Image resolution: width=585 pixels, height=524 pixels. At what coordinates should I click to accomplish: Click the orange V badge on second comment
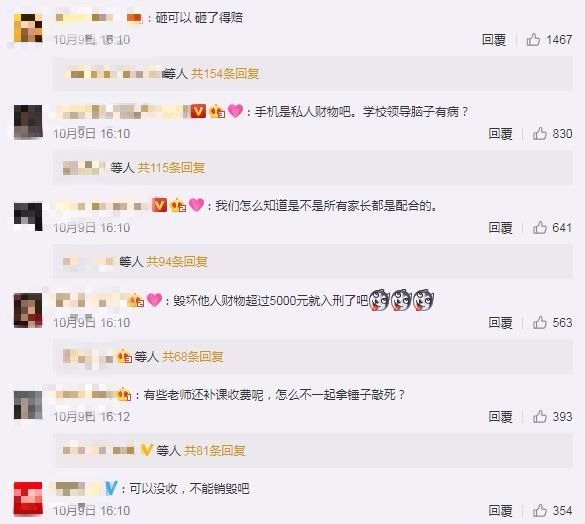[x=198, y=111]
